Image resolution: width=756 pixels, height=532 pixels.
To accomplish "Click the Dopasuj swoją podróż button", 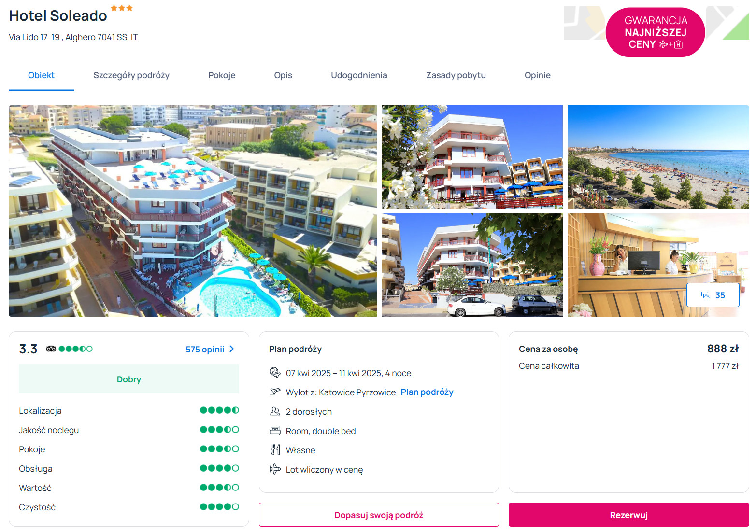I will coord(379,515).
